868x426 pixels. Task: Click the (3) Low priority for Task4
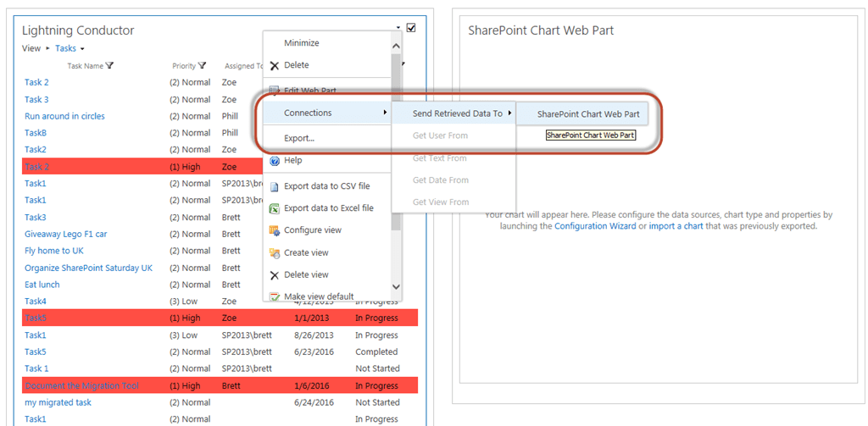(x=183, y=302)
